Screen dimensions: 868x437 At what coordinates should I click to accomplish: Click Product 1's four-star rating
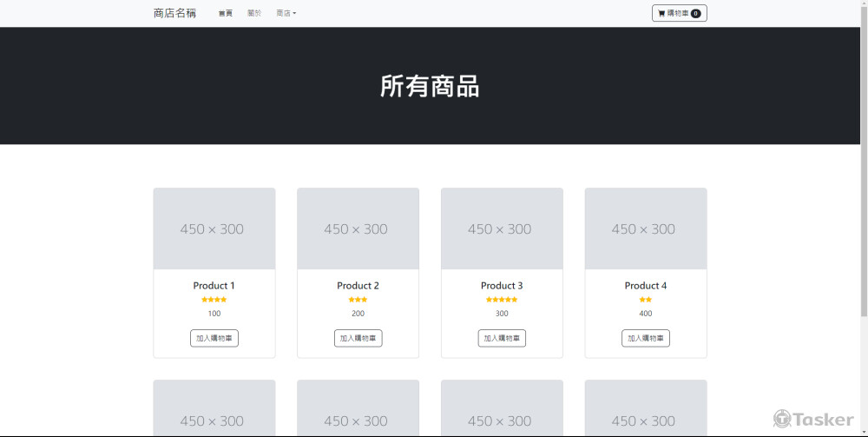click(214, 300)
